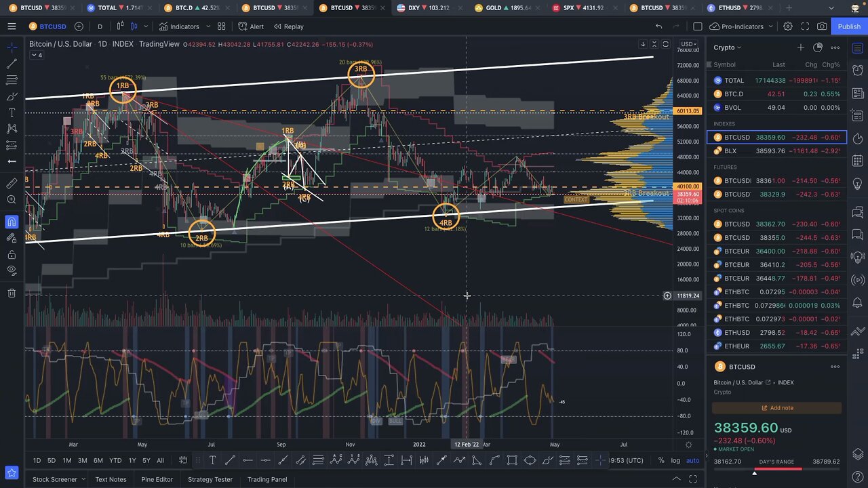
Task: Click Add note for BTCUSD
Action: [777, 408]
